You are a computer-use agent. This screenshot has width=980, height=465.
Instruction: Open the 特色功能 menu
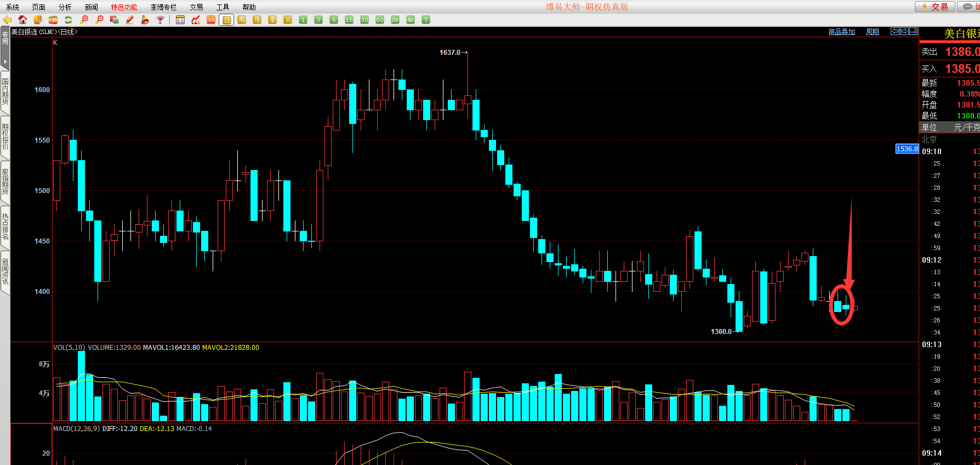click(x=124, y=7)
